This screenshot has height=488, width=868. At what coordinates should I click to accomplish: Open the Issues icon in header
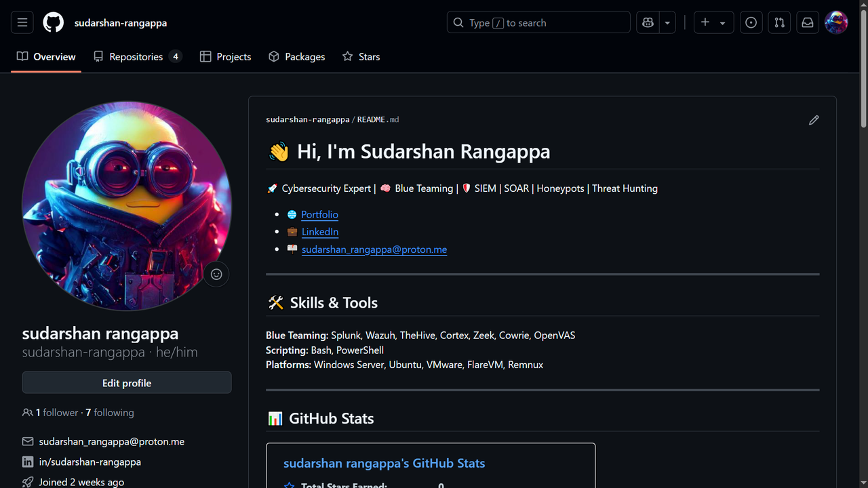751,22
